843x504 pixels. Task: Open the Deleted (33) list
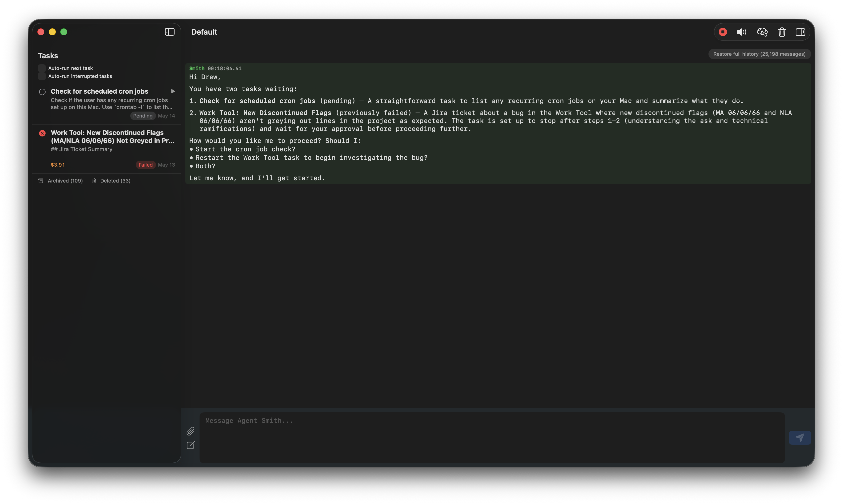(111, 181)
